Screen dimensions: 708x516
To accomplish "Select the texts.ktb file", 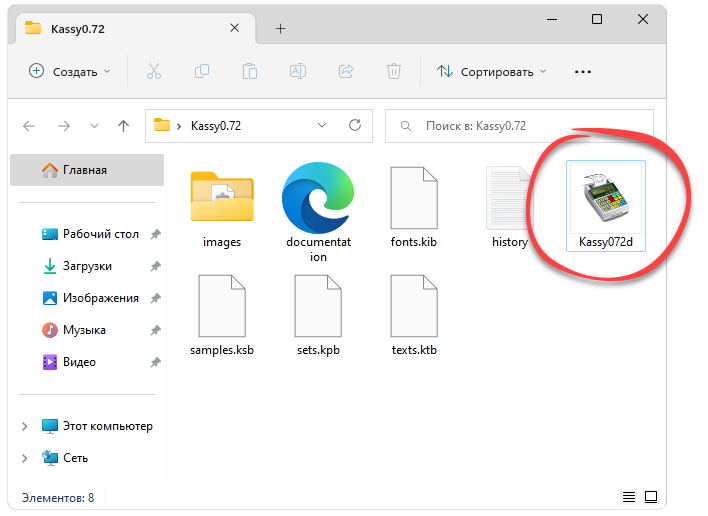I will [x=414, y=316].
